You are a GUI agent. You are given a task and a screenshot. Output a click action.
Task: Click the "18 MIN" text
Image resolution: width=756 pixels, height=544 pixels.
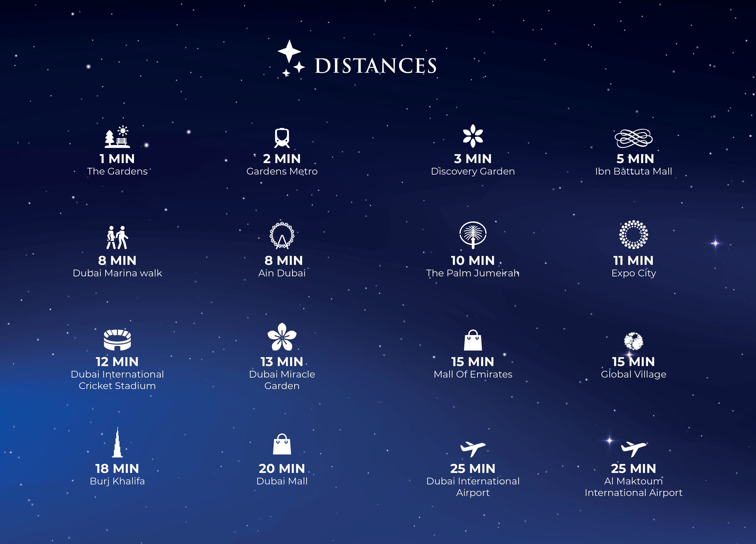coord(117,469)
